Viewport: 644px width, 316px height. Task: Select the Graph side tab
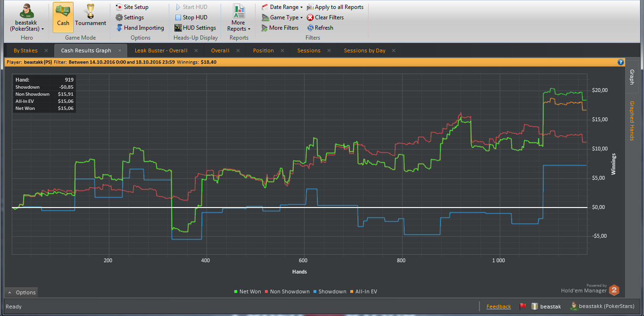click(632, 77)
